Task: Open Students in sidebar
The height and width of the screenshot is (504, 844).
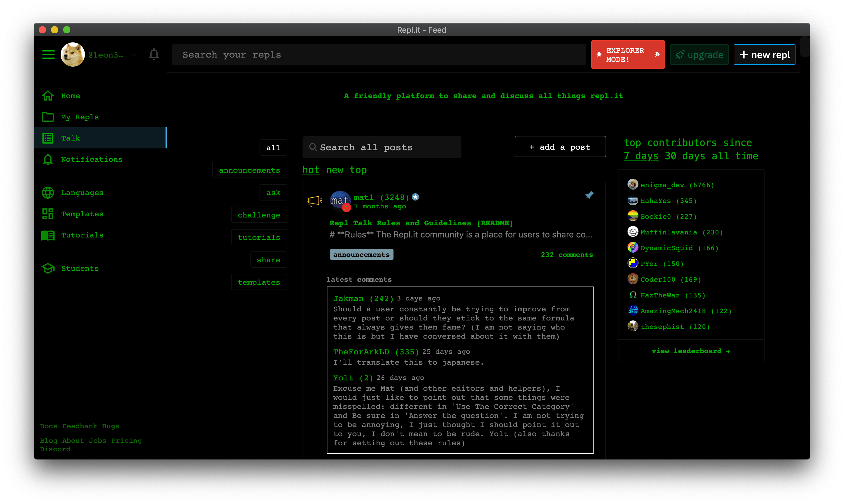Action: (x=79, y=268)
